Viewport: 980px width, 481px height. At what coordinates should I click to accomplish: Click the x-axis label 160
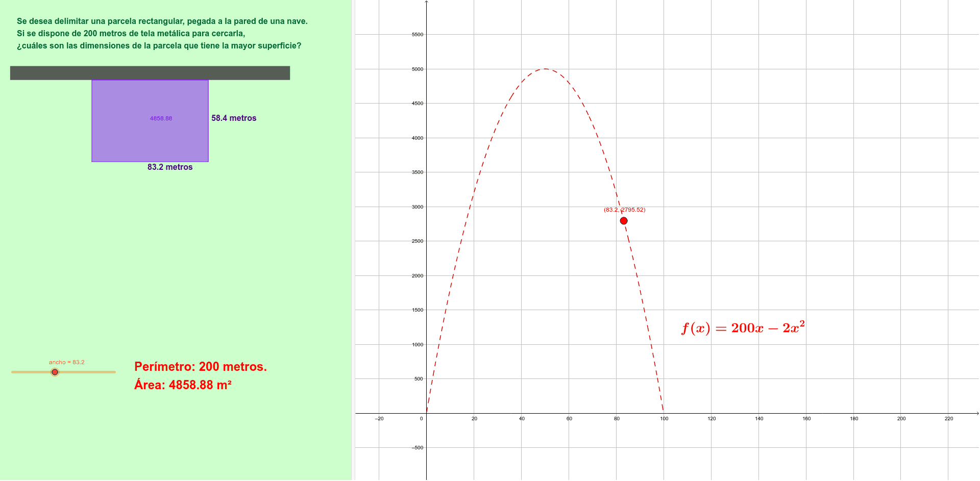806,419
